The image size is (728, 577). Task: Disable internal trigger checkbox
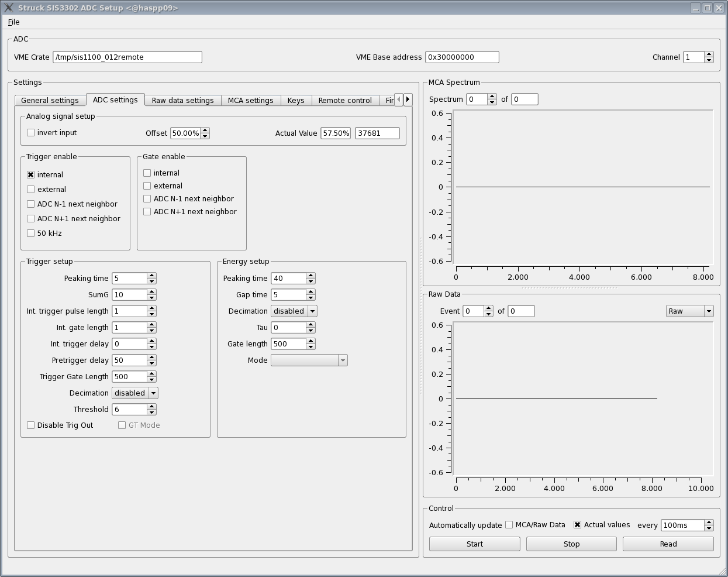[30, 175]
